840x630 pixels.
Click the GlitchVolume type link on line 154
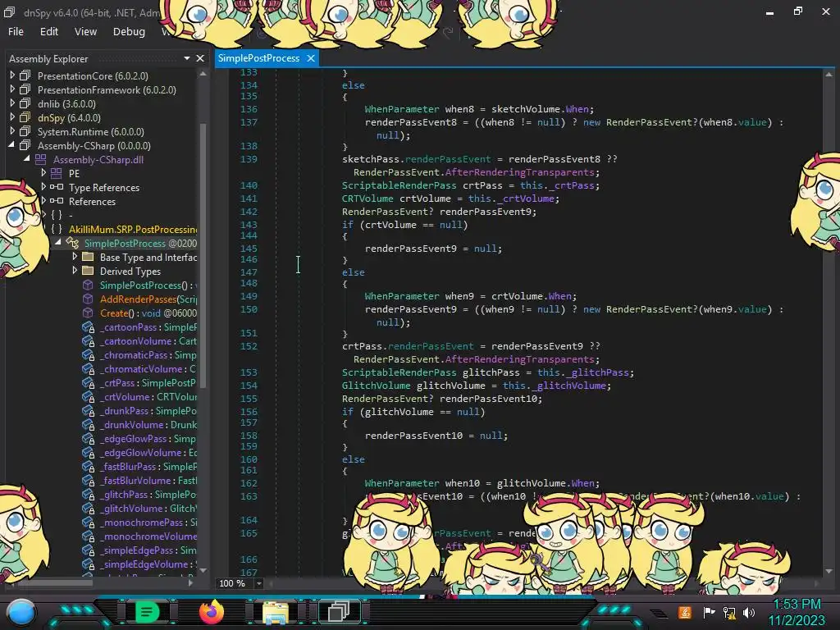(376, 386)
